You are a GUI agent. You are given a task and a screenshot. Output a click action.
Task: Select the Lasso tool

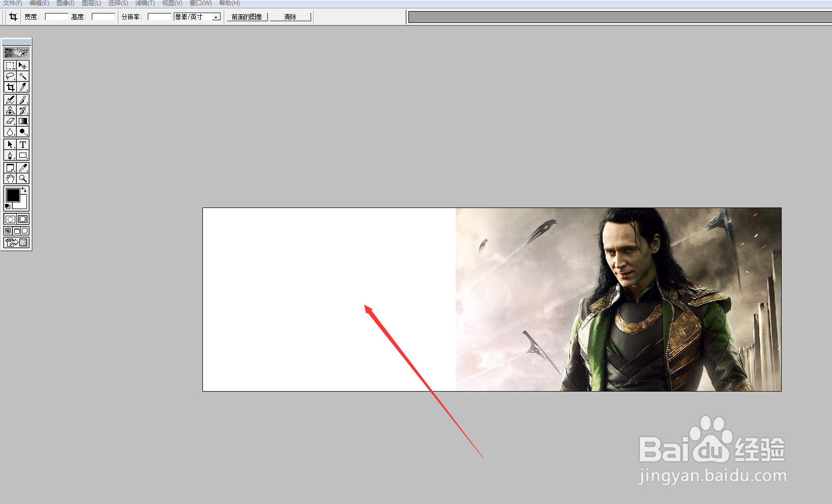coord(10,76)
